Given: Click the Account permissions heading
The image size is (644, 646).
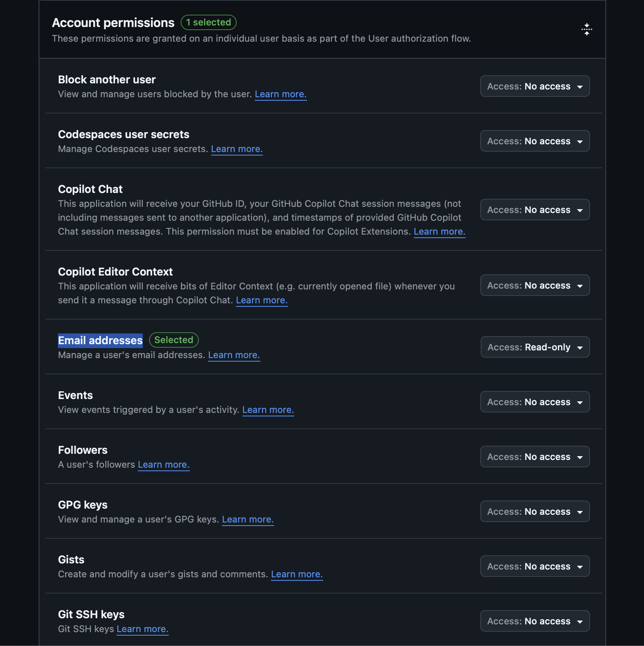Looking at the screenshot, I should coord(113,23).
